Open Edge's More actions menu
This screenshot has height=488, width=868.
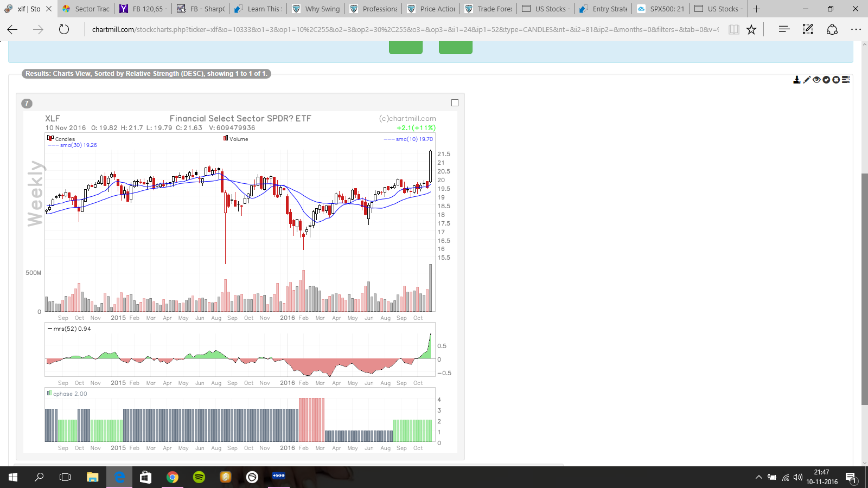(856, 29)
